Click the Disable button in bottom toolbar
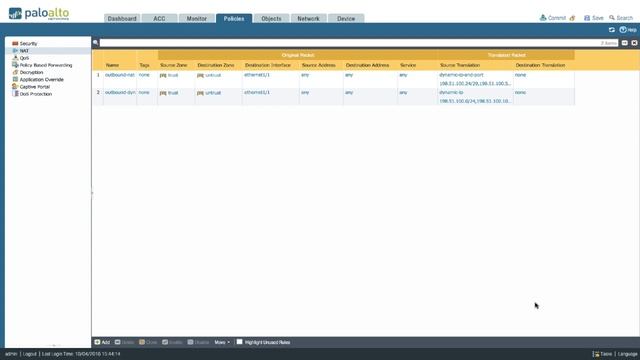Viewport: 640px width, 360px height. [x=198, y=342]
